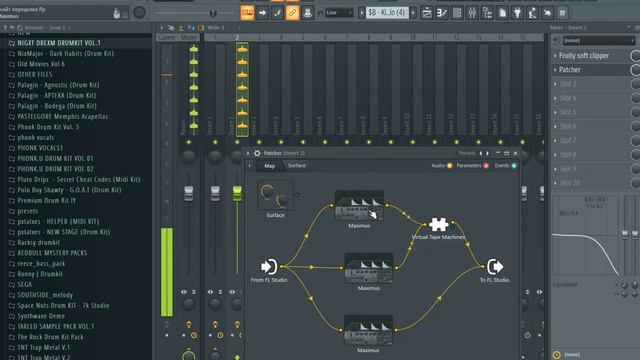Click the Master track volume fader
640x360 pixels.
click(189, 193)
